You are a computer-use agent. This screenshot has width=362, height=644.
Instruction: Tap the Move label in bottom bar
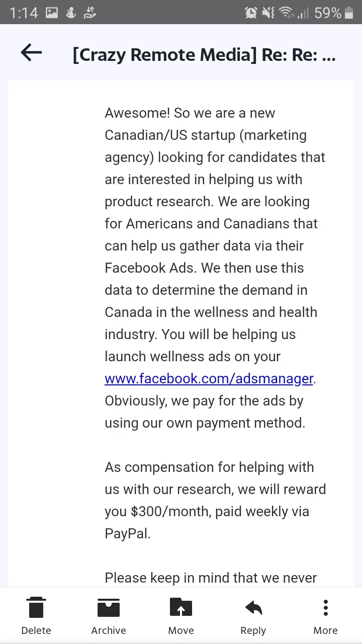click(x=181, y=630)
